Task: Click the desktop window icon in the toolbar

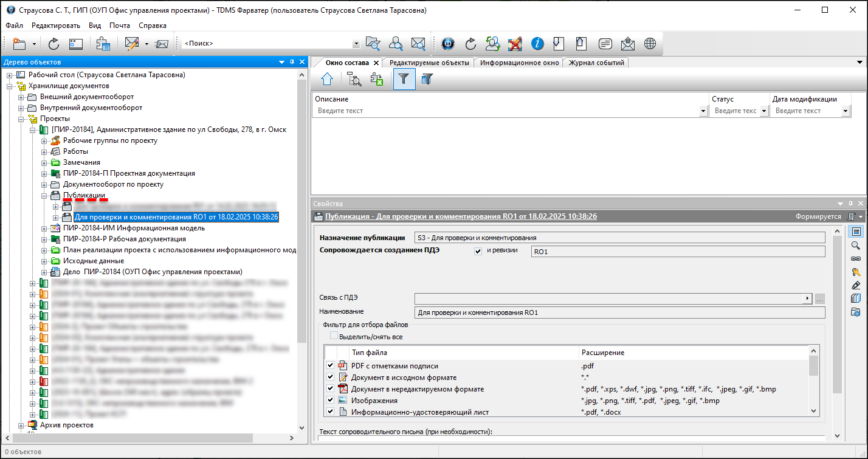Action: point(76,44)
